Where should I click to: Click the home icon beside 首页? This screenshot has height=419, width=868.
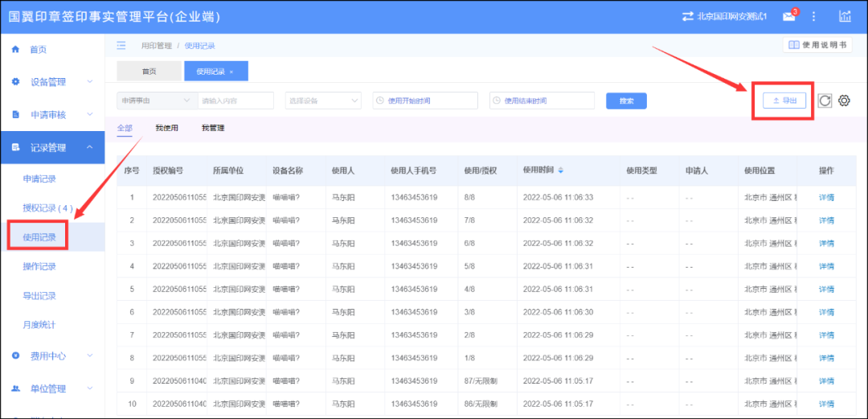[15, 49]
